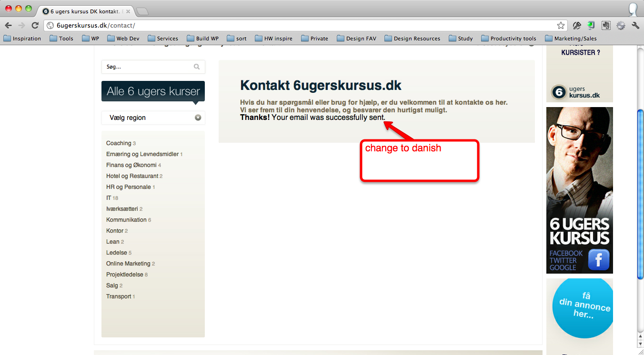Image resolution: width=644 pixels, height=355 pixels.
Task: Click the browser Forward arrow
Action: (x=21, y=25)
